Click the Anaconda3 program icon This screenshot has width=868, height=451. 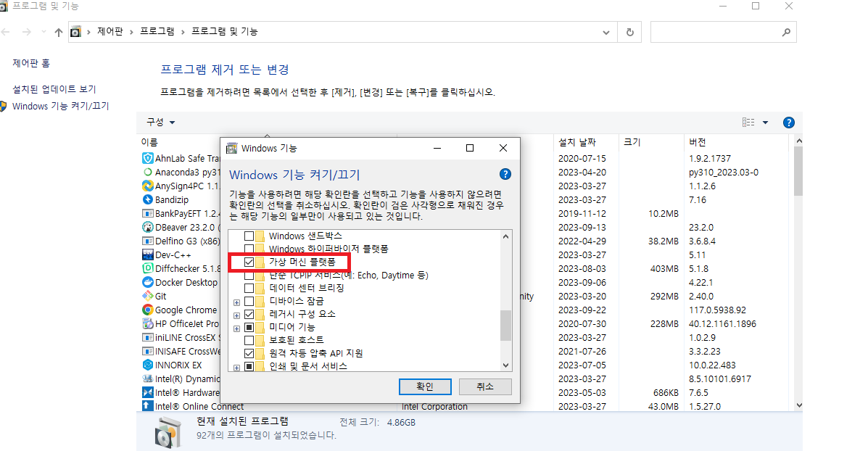(147, 172)
